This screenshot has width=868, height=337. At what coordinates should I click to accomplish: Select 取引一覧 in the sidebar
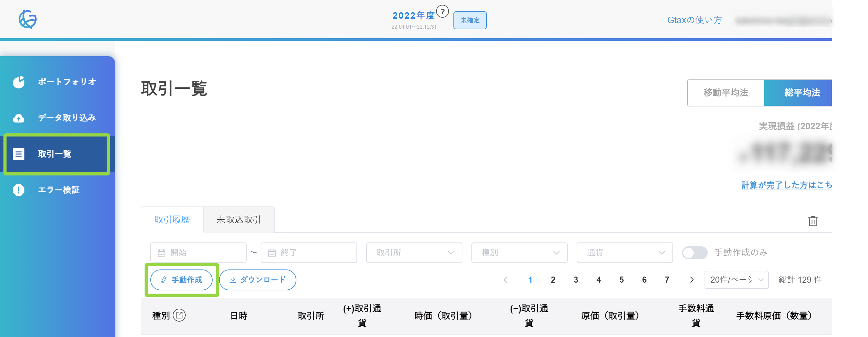tap(57, 154)
